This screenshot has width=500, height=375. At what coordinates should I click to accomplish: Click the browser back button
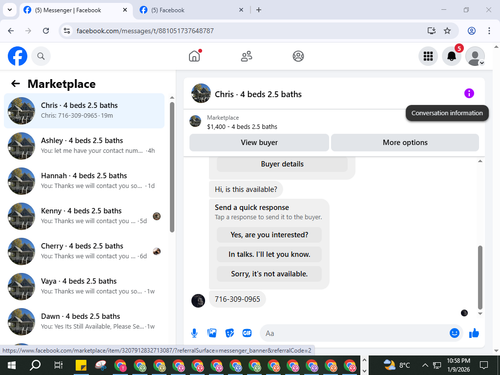tap(11, 31)
